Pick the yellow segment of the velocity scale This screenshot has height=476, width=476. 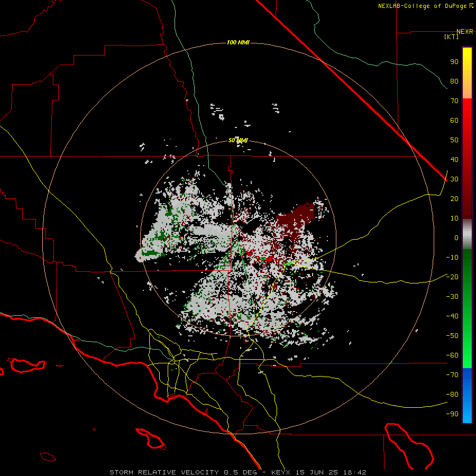[467, 73]
